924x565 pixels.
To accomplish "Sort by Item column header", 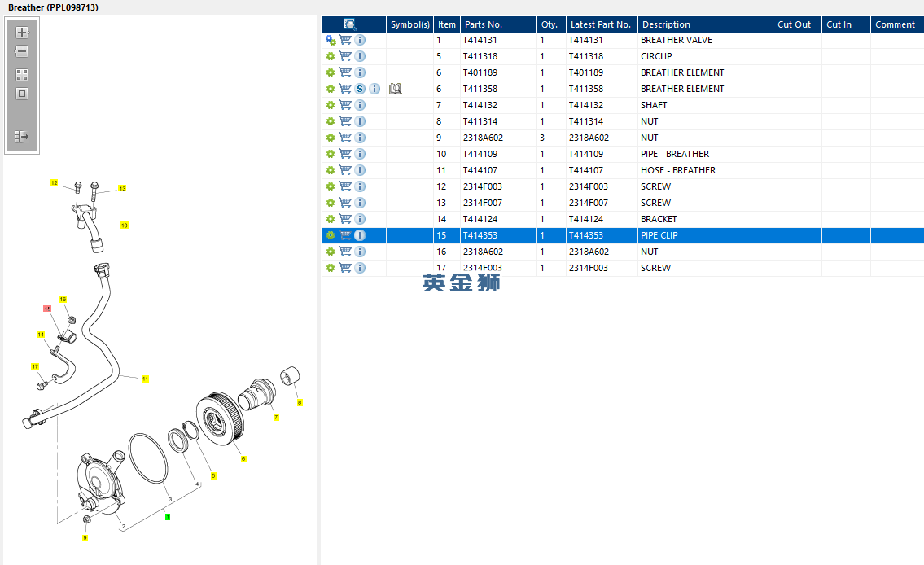I will 447,24.
